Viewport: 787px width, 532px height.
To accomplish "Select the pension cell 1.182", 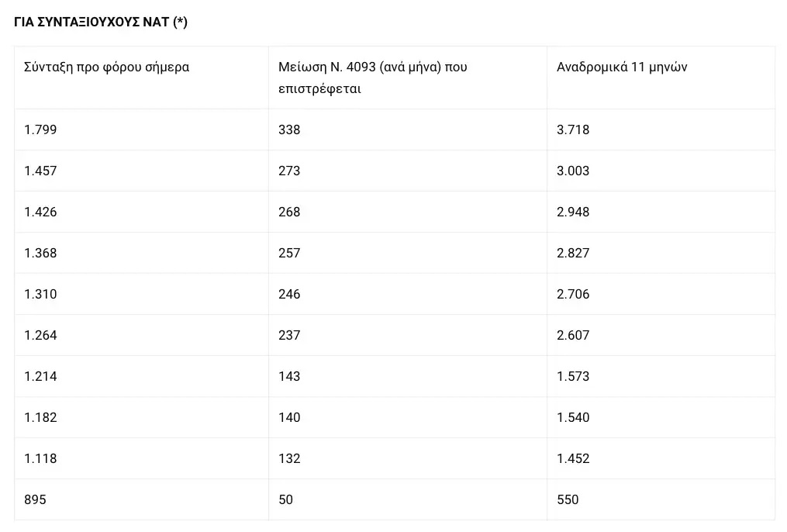I will tap(41, 417).
